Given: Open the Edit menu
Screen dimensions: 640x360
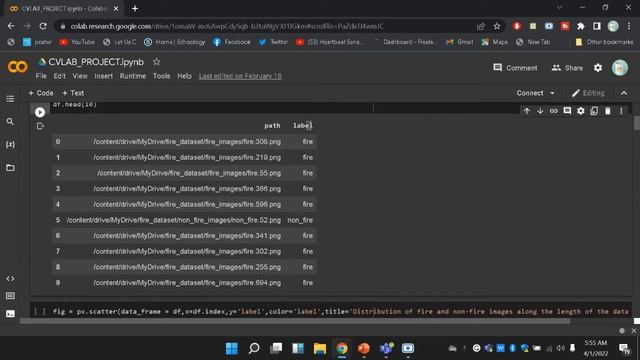Looking at the screenshot, I should 59,76.
